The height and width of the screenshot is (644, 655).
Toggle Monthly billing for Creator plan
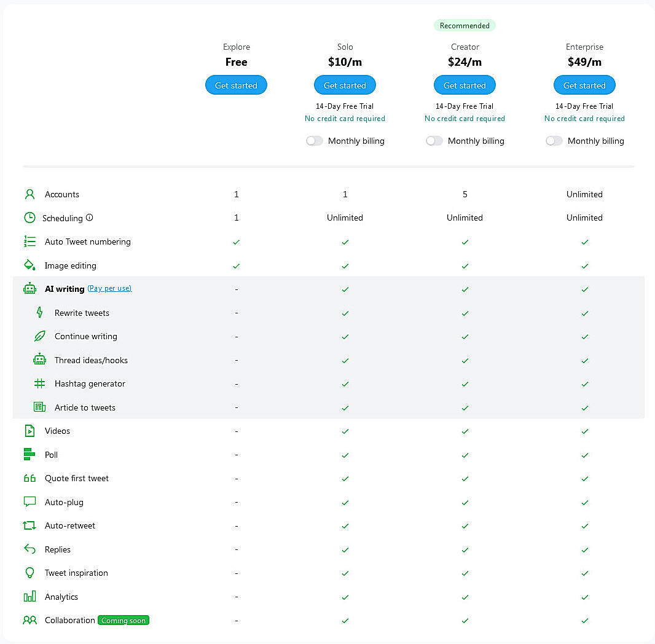coord(434,141)
